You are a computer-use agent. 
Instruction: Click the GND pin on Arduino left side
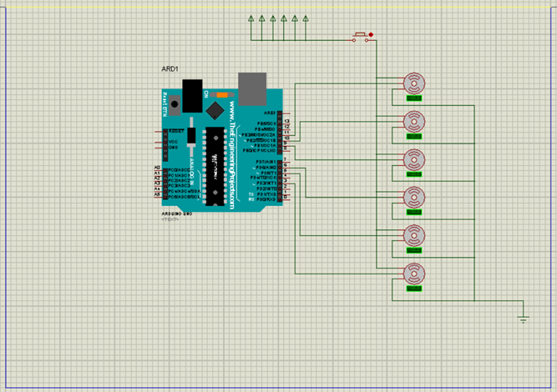tap(161, 148)
